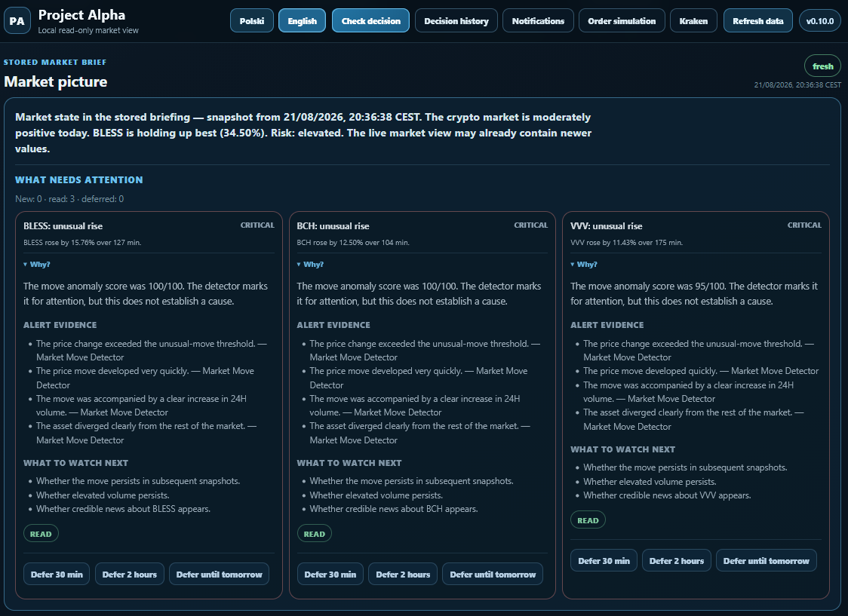
Task: Click READ badge on the BLESS alert
Action: (x=41, y=534)
